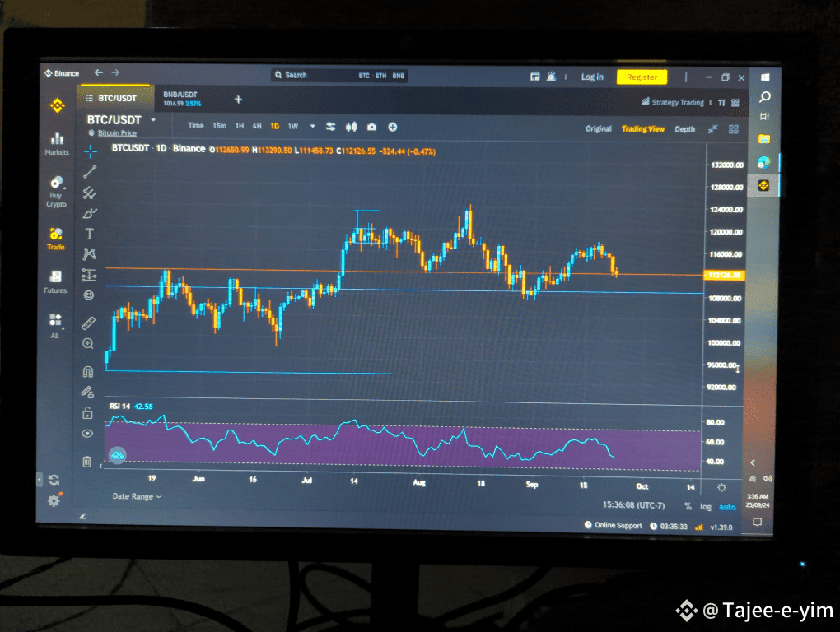Click the yellow Register button
The image size is (840, 632).
tap(642, 77)
